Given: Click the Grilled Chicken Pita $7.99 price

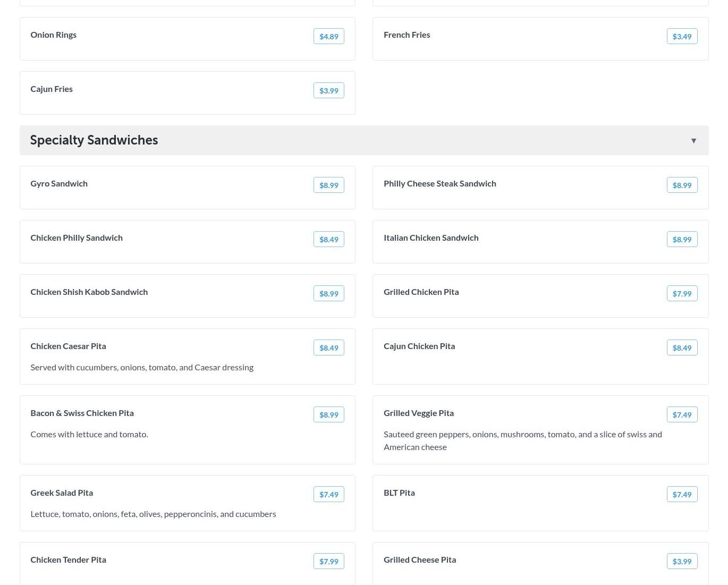Looking at the screenshot, I should (682, 294).
